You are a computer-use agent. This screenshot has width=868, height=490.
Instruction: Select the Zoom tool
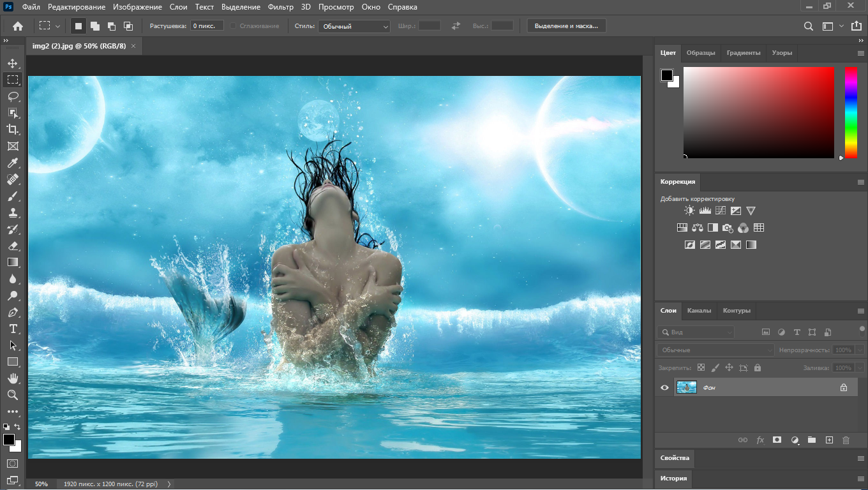(x=13, y=395)
